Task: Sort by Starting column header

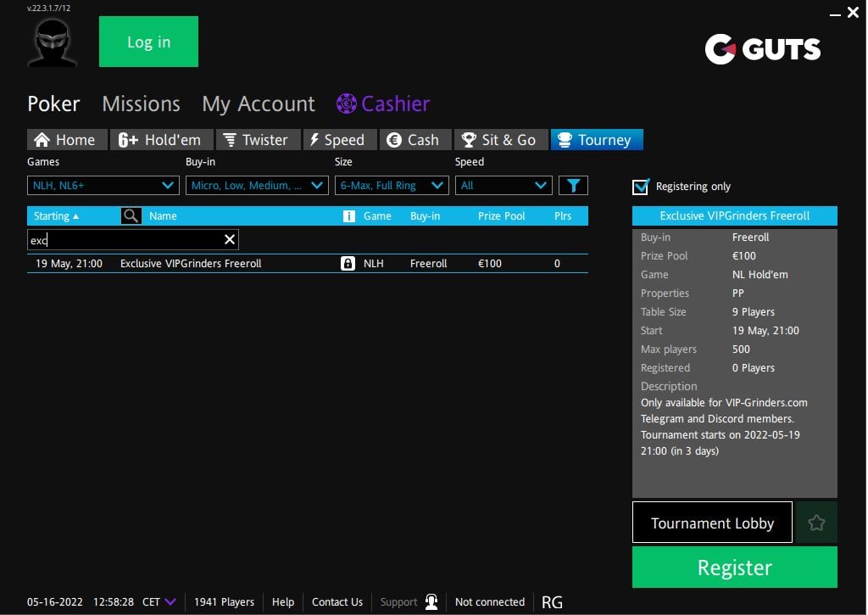Action: (x=56, y=216)
